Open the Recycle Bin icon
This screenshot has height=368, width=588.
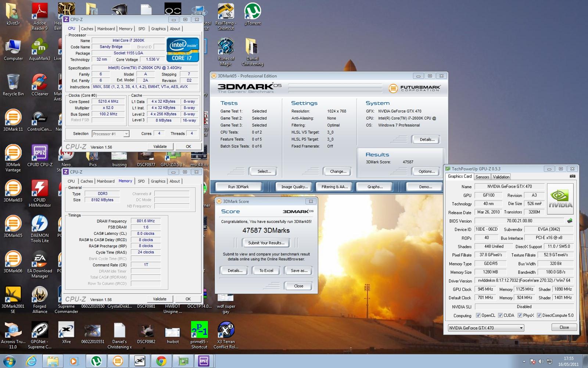coord(13,85)
